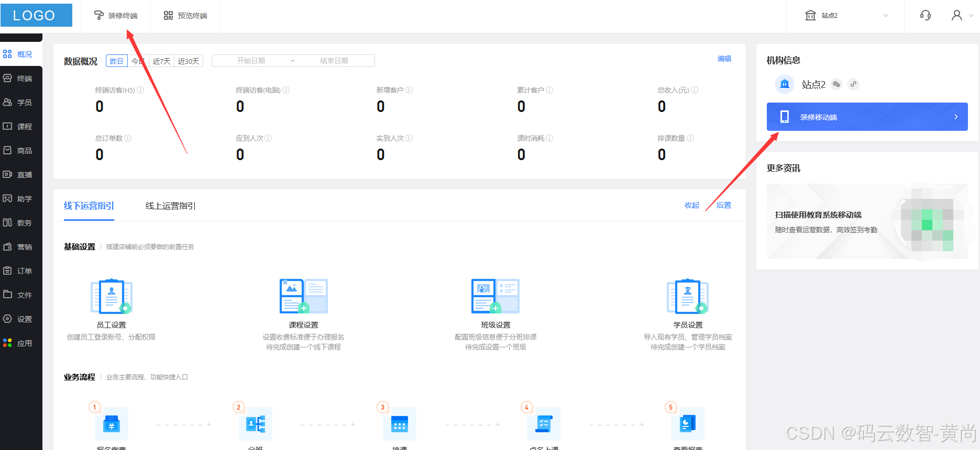Click step 5 workflow icon
Screen dimensions: 980x450
pos(688,424)
